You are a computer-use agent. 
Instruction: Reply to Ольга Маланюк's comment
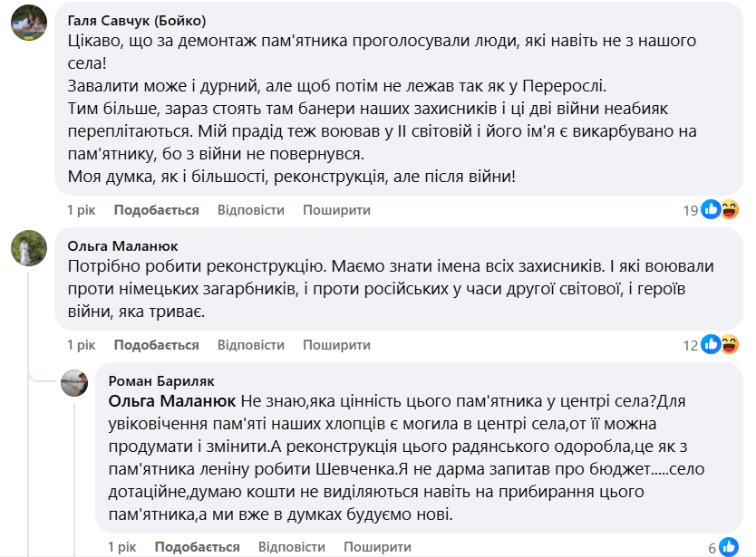(250, 345)
